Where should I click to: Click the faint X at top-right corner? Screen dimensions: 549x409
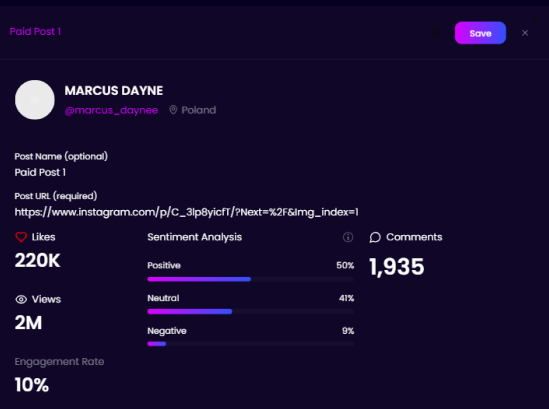point(535,18)
